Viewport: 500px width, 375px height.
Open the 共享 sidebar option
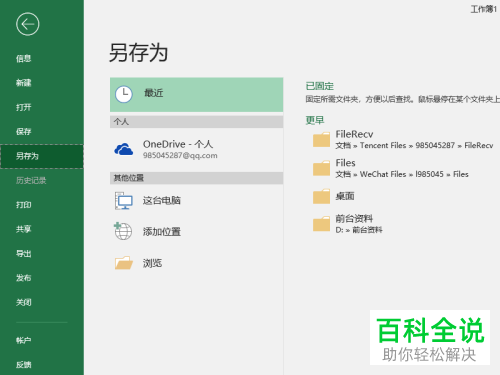[23, 229]
